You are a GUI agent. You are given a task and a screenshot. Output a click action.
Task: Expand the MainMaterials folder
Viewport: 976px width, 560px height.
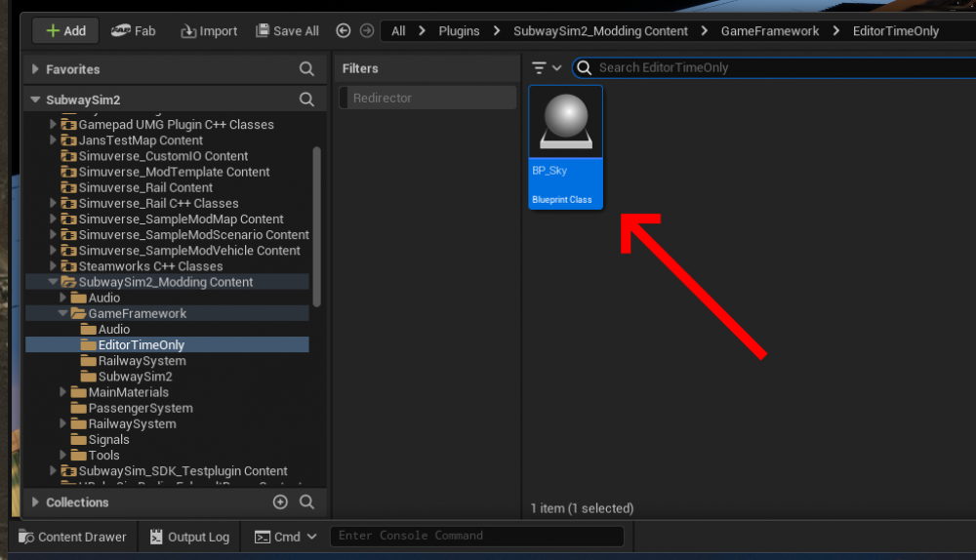[x=63, y=392]
